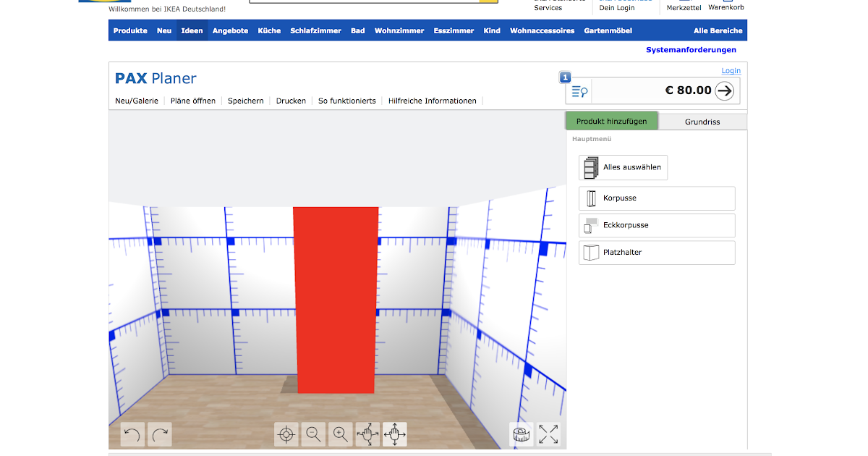
Task: Open the Ideen navigation item
Action: (x=192, y=30)
